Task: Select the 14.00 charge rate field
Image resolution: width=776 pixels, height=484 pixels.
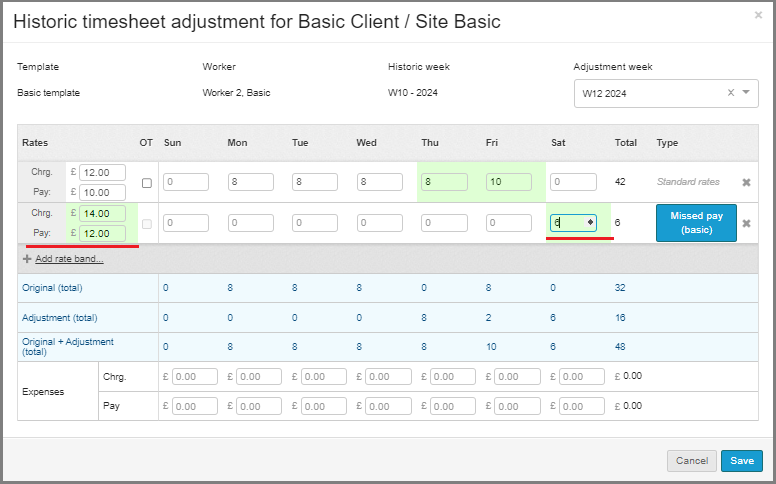Action: [102, 213]
